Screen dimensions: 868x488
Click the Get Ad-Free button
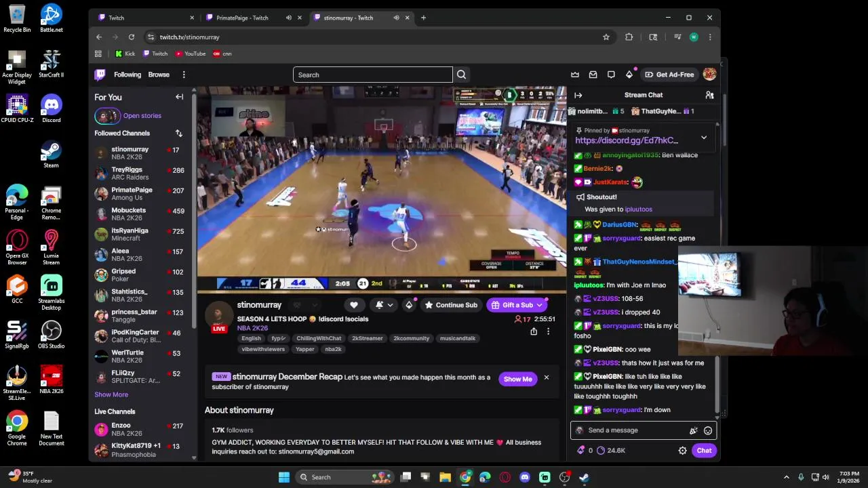pyautogui.click(x=670, y=75)
